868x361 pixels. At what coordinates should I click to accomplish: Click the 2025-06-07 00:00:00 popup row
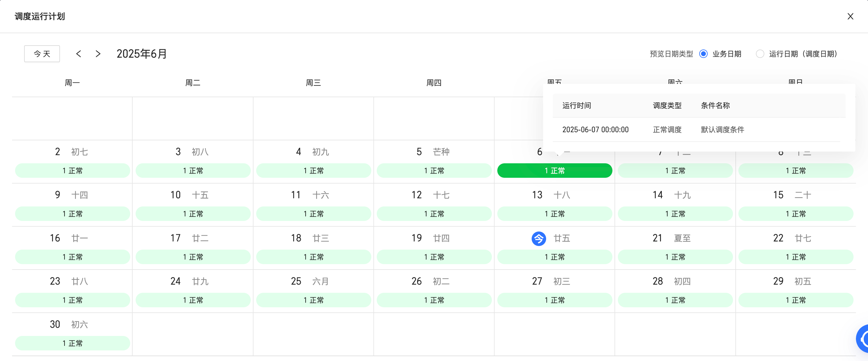tap(595, 129)
